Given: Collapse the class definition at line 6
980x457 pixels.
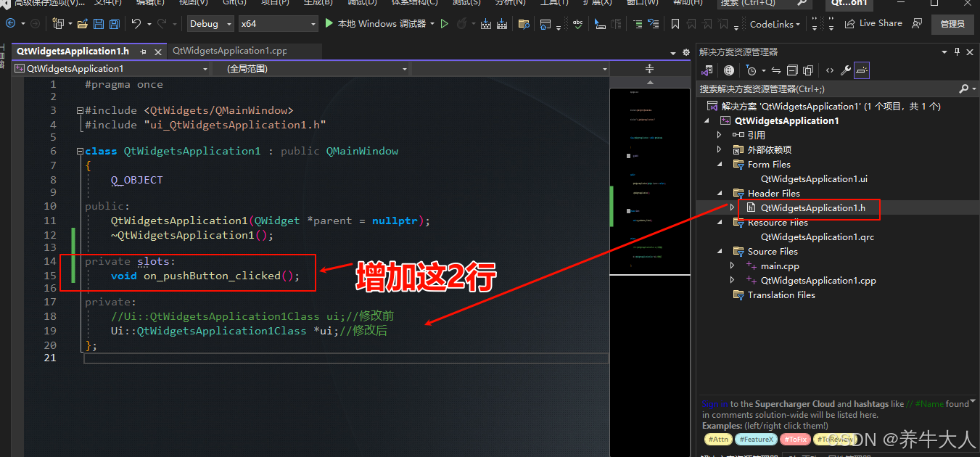Looking at the screenshot, I should pyautogui.click(x=79, y=151).
